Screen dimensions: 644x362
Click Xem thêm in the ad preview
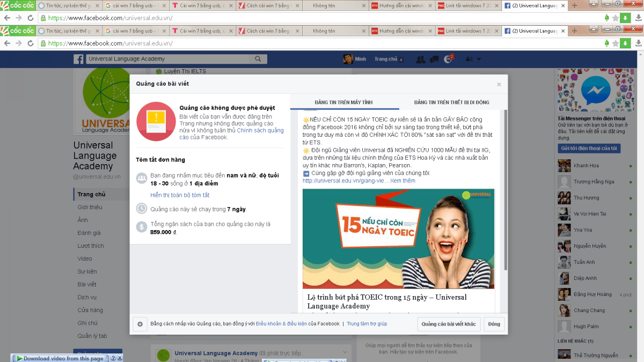[x=402, y=181]
